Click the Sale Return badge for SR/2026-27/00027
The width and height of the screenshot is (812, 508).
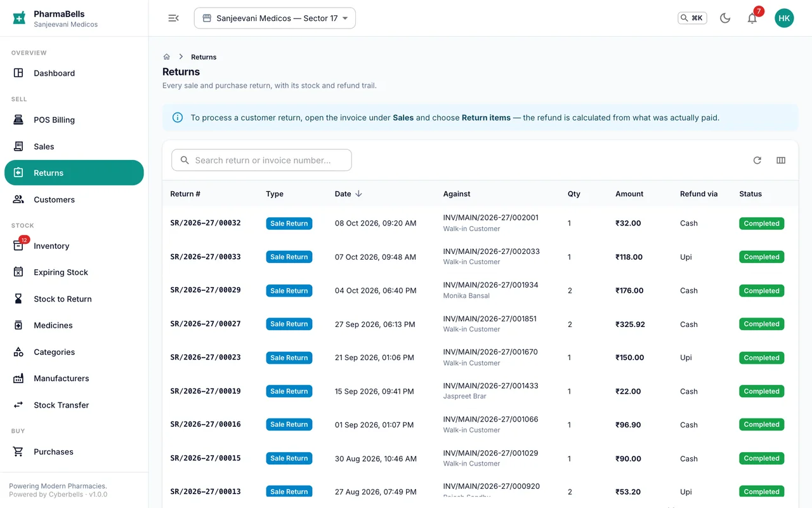point(289,324)
